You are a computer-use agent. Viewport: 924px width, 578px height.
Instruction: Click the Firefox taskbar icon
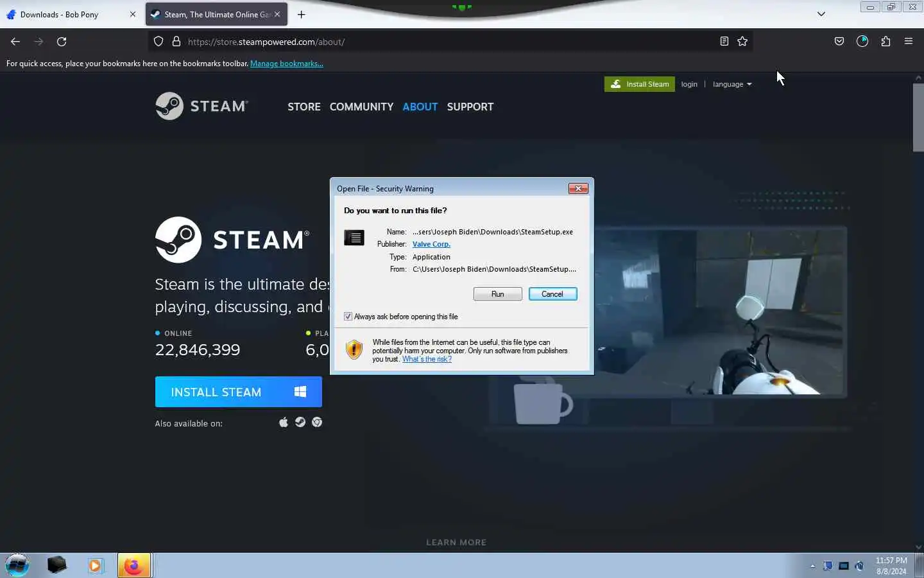point(133,565)
